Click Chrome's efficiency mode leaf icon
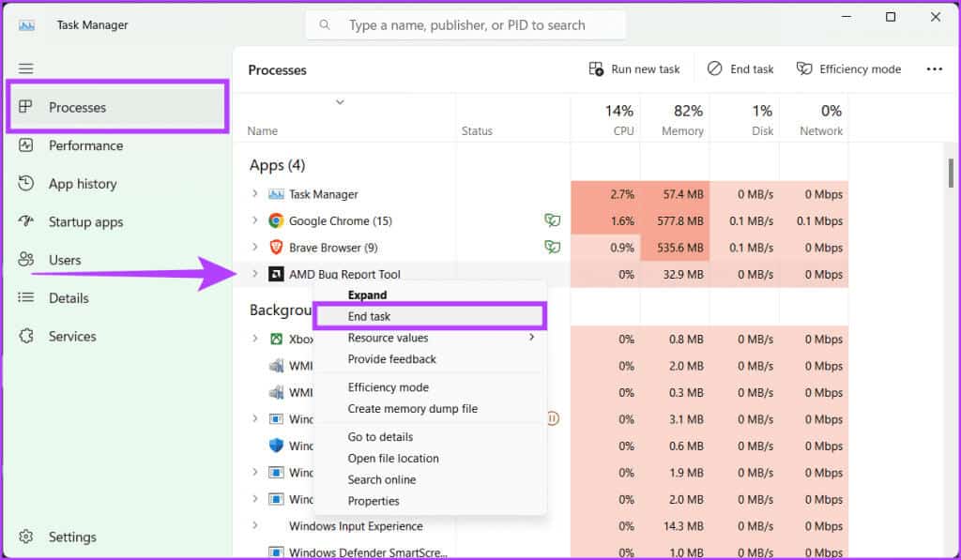961x560 pixels. 552,219
